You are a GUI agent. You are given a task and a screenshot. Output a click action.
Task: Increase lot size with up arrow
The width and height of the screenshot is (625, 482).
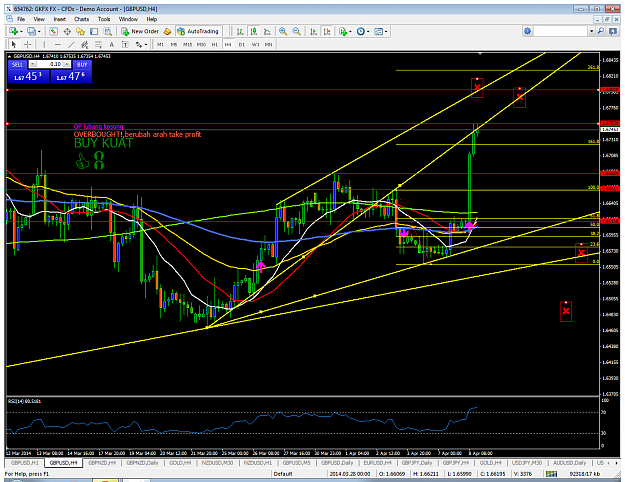67,64
